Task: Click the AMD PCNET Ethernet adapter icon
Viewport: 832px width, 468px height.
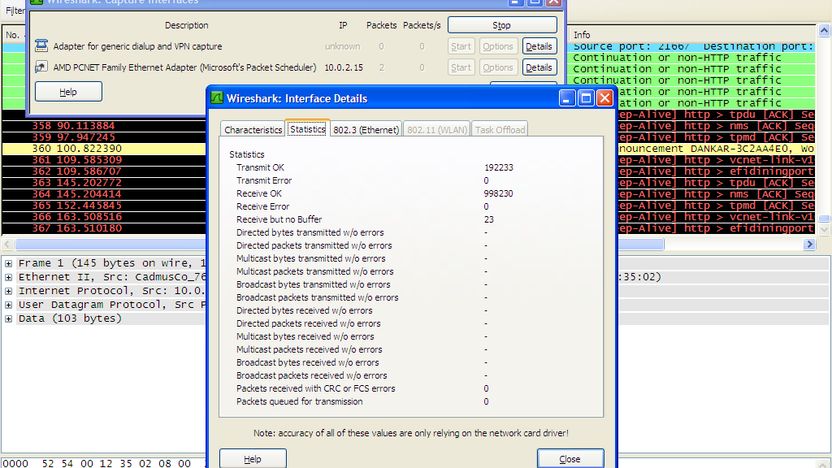Action: point(41,67)
